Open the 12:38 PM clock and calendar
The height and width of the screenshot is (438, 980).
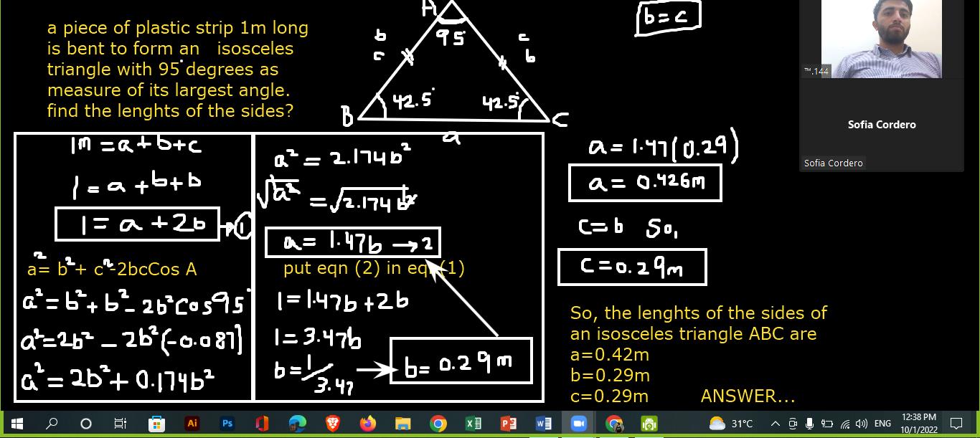(x=918, y=424)
